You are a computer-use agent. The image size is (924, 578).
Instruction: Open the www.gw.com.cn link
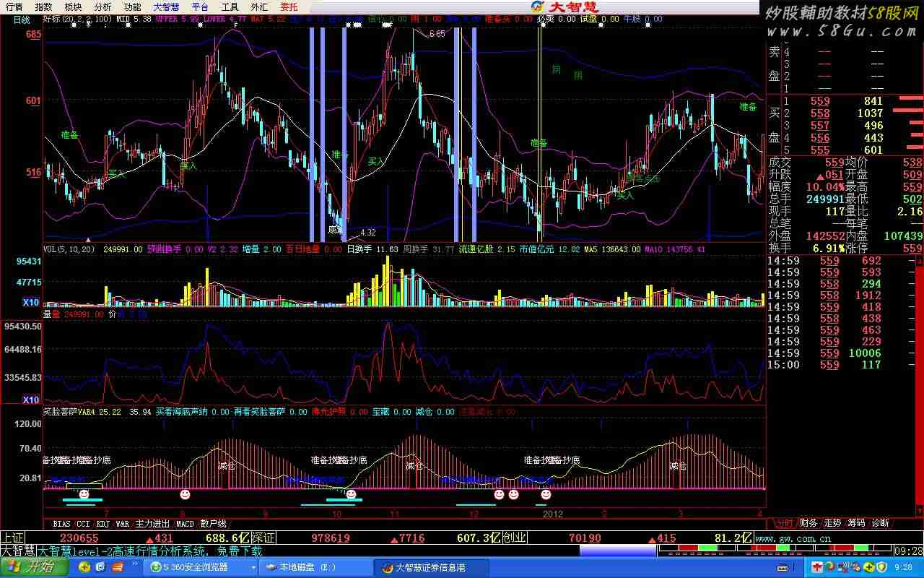794,538
